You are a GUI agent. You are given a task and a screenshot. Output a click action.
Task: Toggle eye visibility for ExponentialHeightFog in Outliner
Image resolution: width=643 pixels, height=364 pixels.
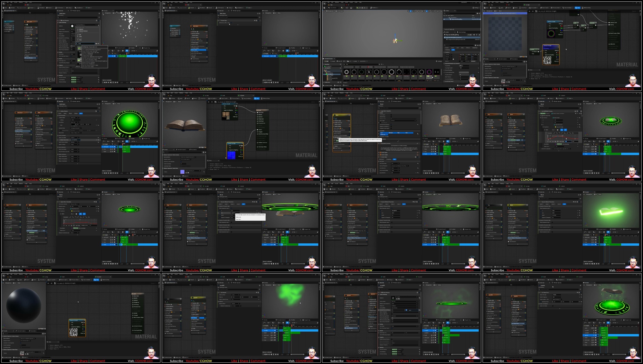click(x=444, y=19)
